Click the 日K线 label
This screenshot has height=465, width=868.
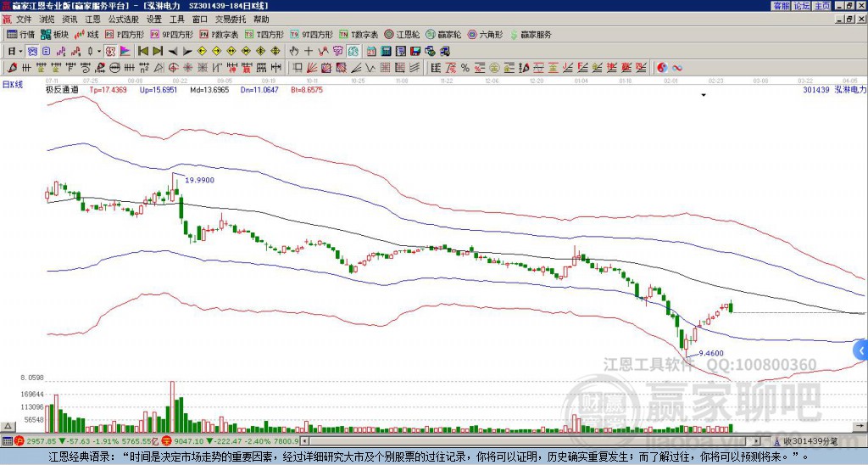point(13,84)
